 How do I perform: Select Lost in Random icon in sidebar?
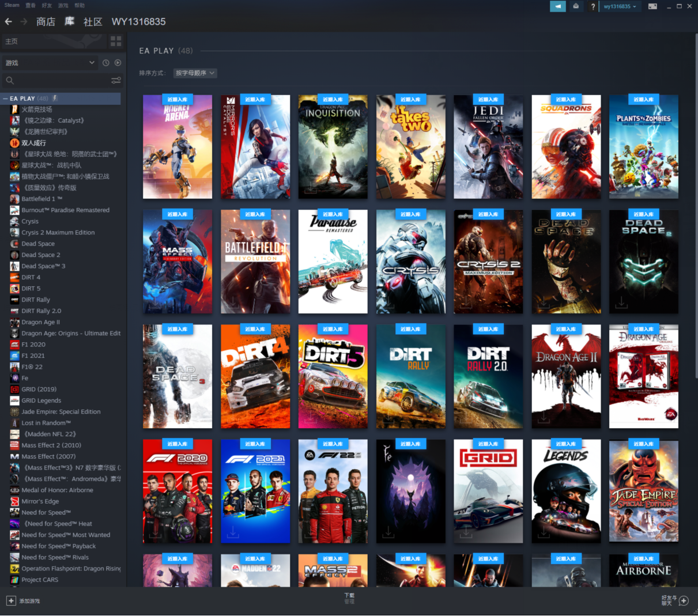(x=14, y=423)
